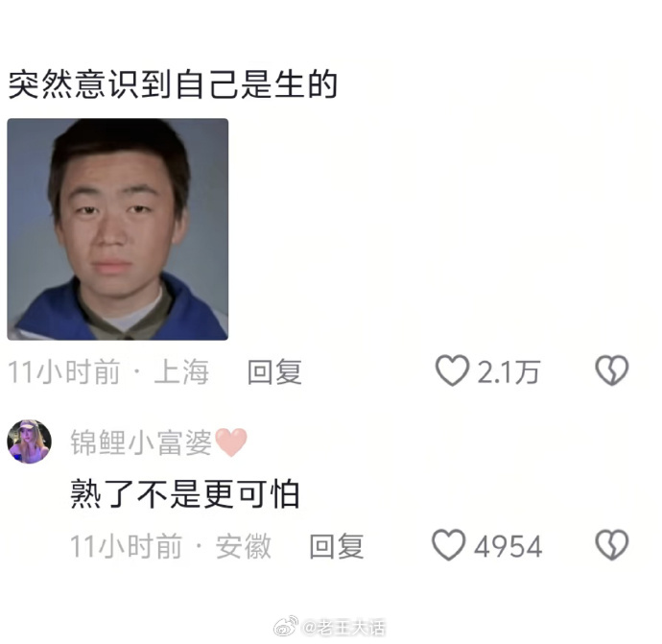Click the @老王大话 watermark text
The width and height of the screenshot is (662, 644).
point(343,627)
